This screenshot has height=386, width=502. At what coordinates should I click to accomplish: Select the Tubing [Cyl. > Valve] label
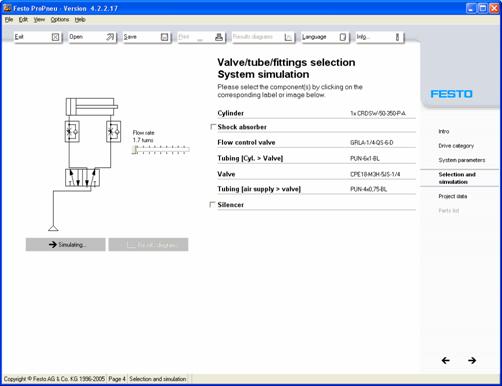250,158
